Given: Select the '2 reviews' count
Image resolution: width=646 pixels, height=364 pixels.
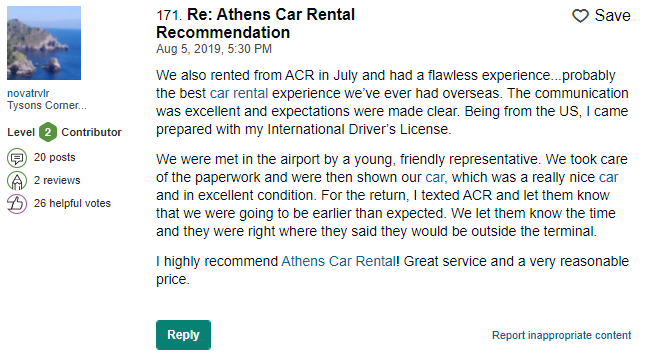Looking at the screenshot, I should (57, 180).
